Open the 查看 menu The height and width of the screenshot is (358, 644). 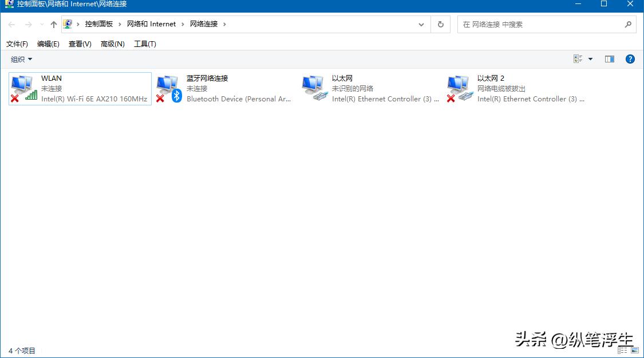pyautogui.click(x=79, y=44)
